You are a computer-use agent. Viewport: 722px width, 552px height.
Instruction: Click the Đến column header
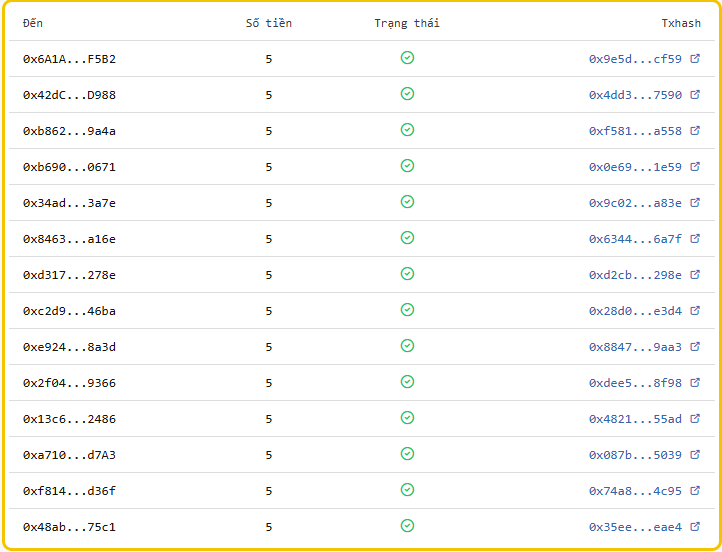(x=33, y=23)
